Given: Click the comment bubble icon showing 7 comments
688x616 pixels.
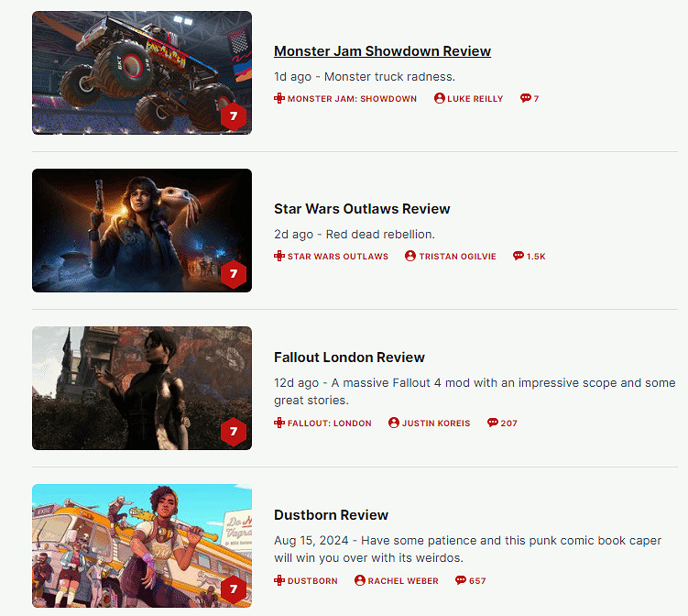Looking at the screenshot, I should point(525,98).
